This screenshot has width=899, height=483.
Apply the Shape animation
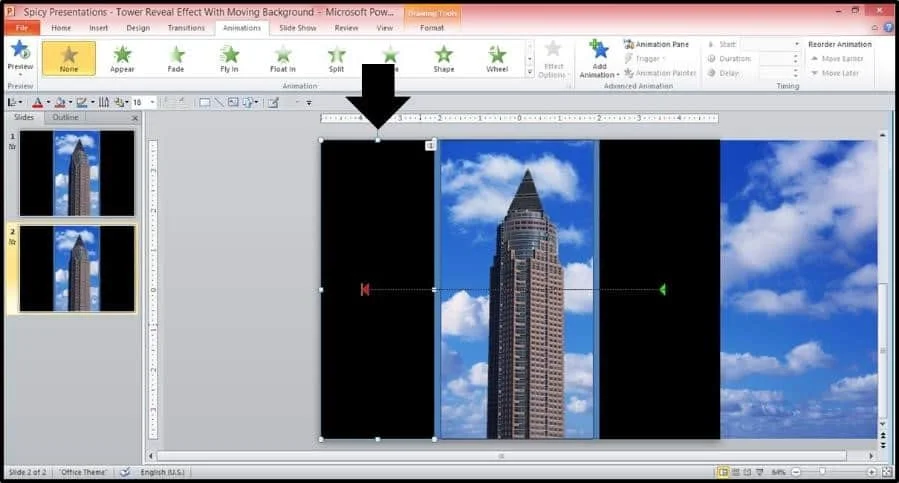click(x=444, y=59)
